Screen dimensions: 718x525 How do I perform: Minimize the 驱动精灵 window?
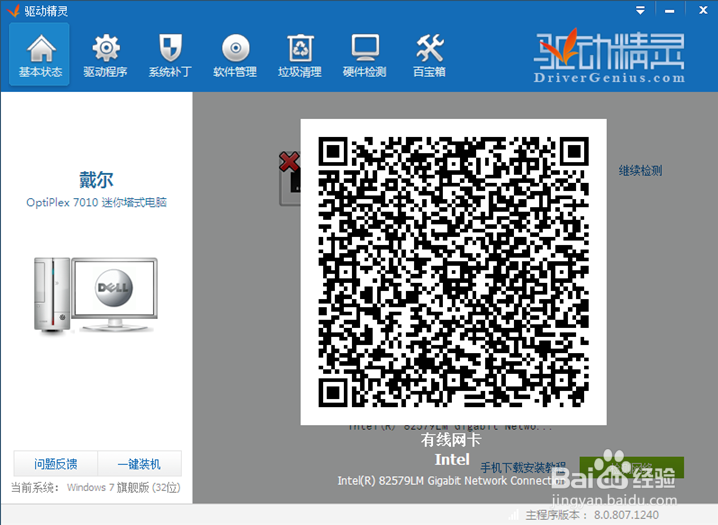pos(669,10)
